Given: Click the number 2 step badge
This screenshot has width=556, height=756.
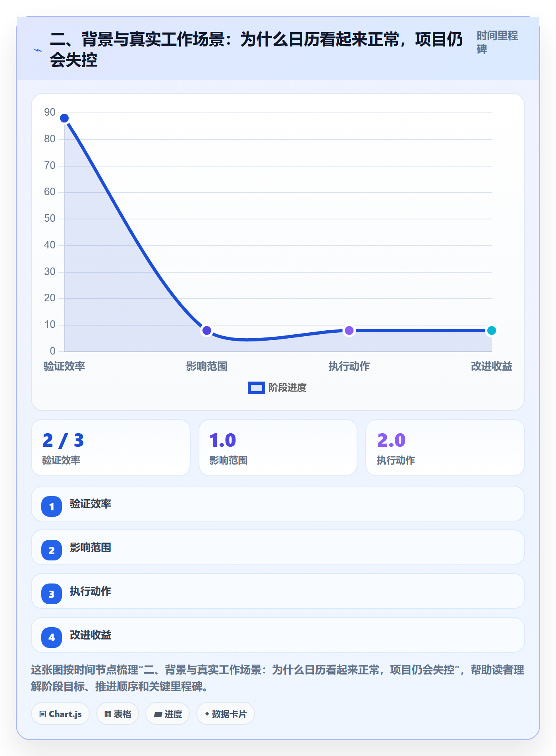Looking at the screenshot, I should point(52,550).
